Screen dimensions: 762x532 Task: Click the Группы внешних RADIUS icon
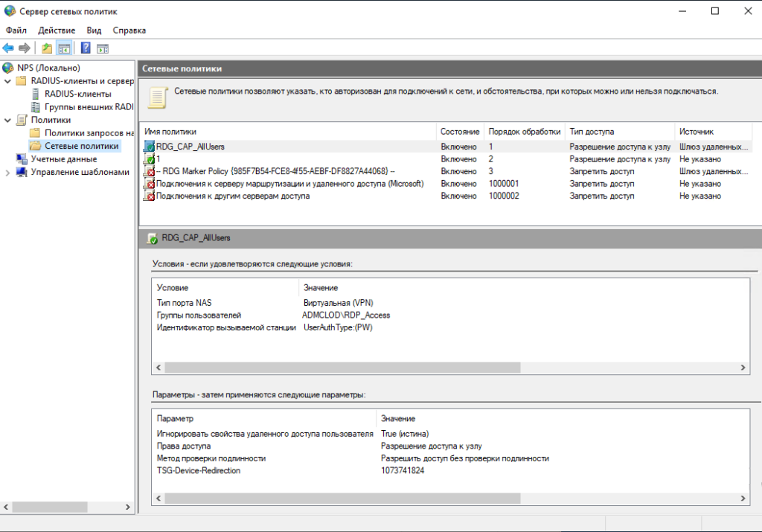click(36, 107)
